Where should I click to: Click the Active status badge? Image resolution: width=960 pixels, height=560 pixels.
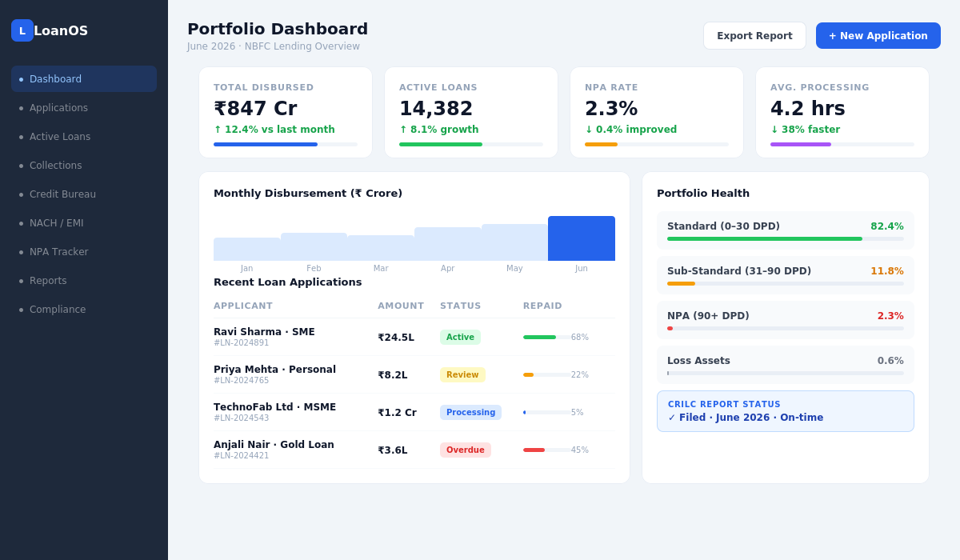pos(460,338)
